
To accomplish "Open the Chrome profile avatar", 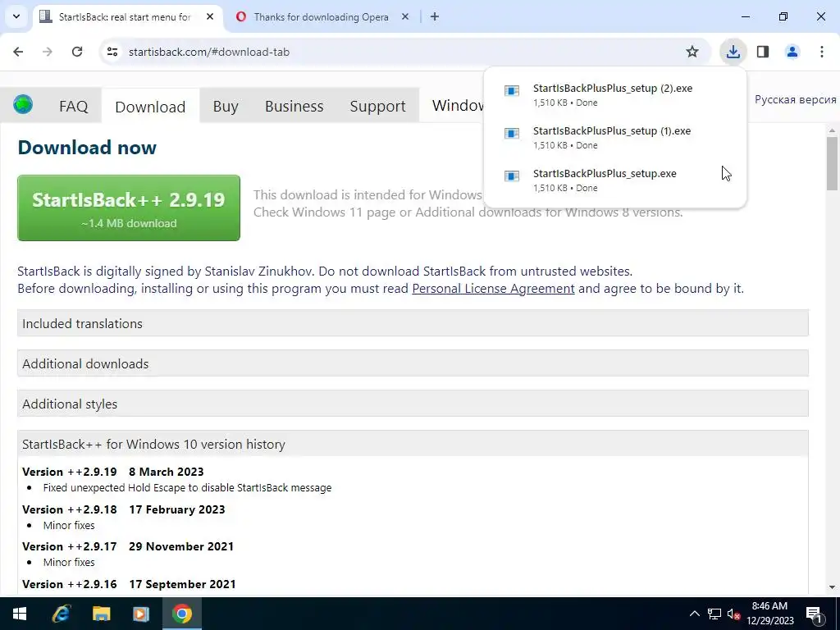I will click(x=792, y=52).
